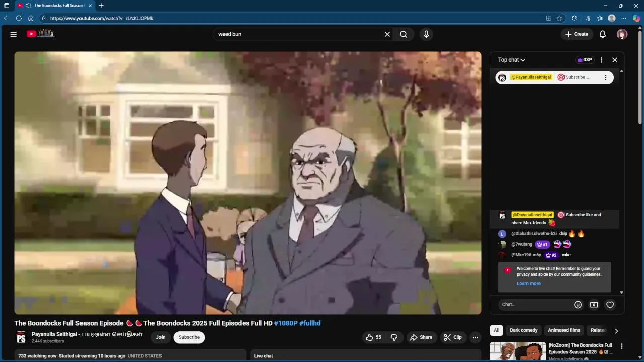Click browser back arrow
Viewport: 644px width, 362px height.
click(x=7, y=18)
